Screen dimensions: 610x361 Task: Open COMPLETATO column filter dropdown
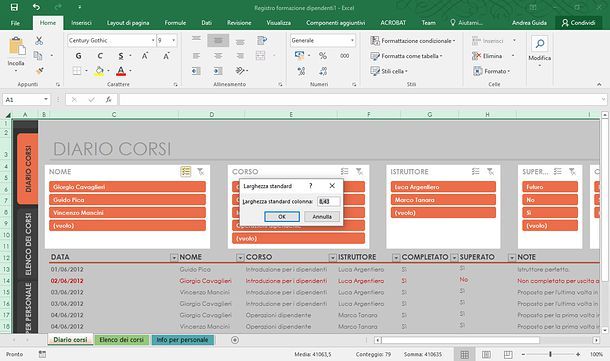tap(454, 258)
